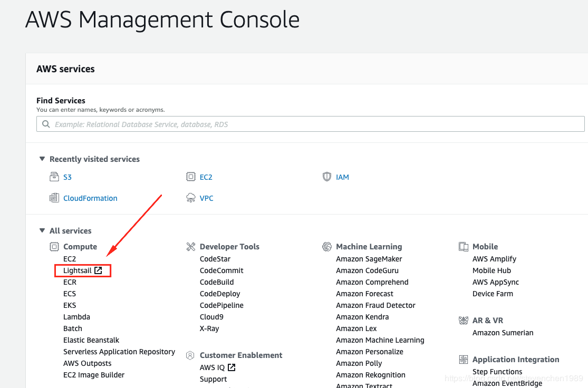Click the external link icon next to Lightsail
The image size is (588, 388).
pos(98,270)
